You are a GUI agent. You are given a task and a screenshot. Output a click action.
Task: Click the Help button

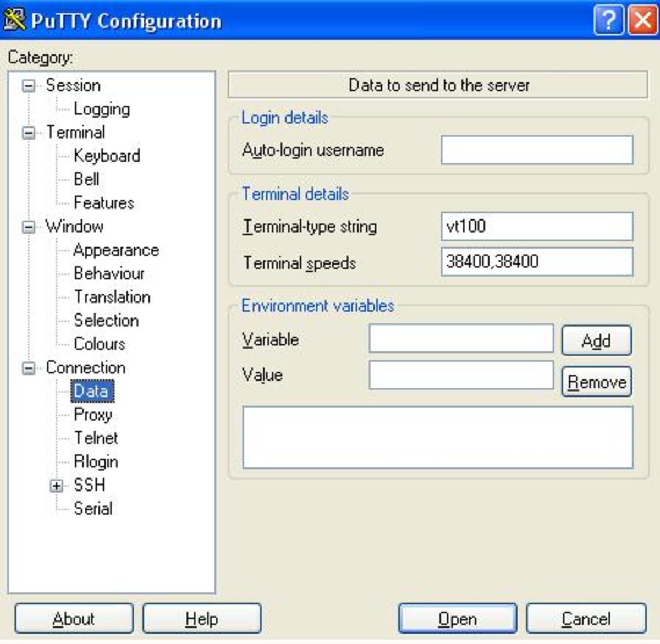coord(201,618)
